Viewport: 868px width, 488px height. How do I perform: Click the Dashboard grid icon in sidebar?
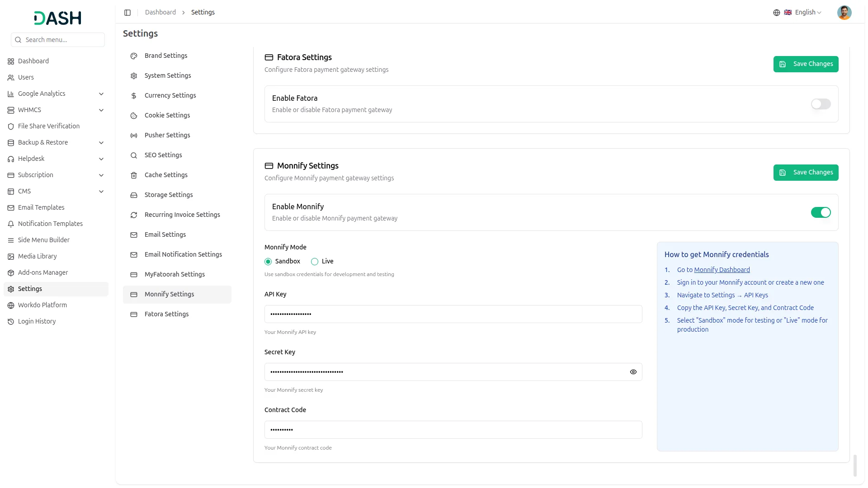[11, 61]
